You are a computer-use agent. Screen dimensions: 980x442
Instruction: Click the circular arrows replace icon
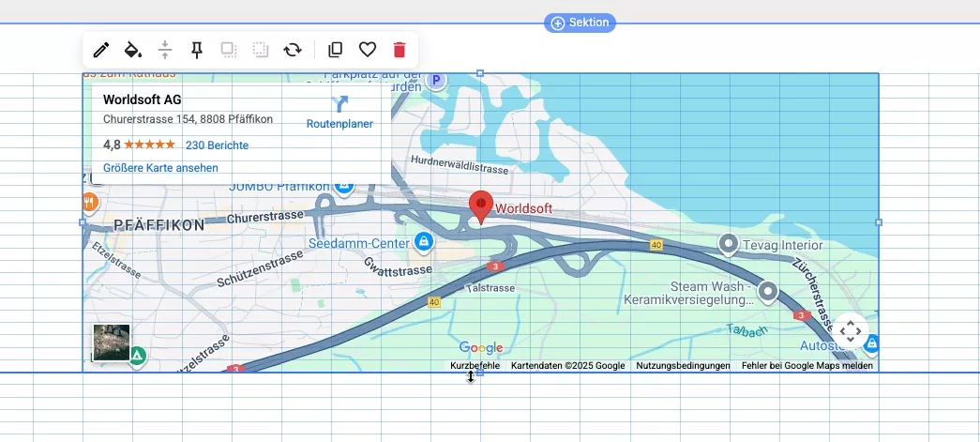point(293,51)
